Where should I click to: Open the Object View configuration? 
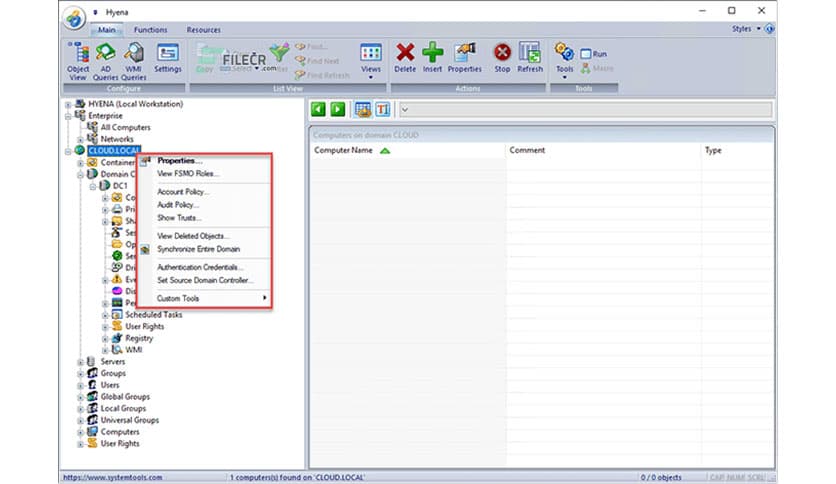pyautogui.click(x=78, y=61)
